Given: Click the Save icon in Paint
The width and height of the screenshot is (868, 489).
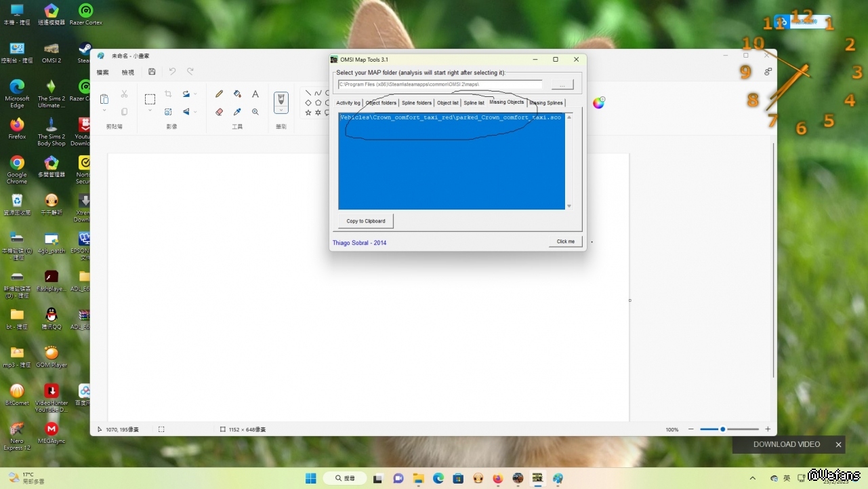Looking at the screenshot, I should pyautogui.click(x=152, y=72).
